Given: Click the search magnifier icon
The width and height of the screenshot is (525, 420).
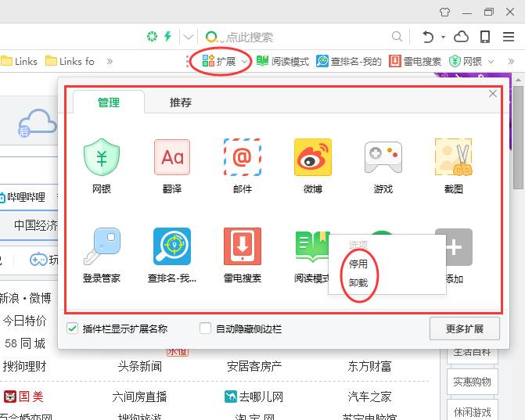Looking at the screenshot, I should pos(397,36).
